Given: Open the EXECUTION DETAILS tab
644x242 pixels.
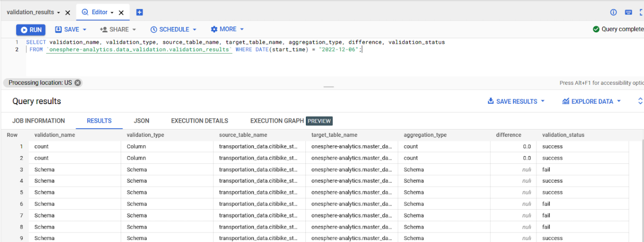Looking at the screenshot, I should pyautogui.click(x=199, y=121).
